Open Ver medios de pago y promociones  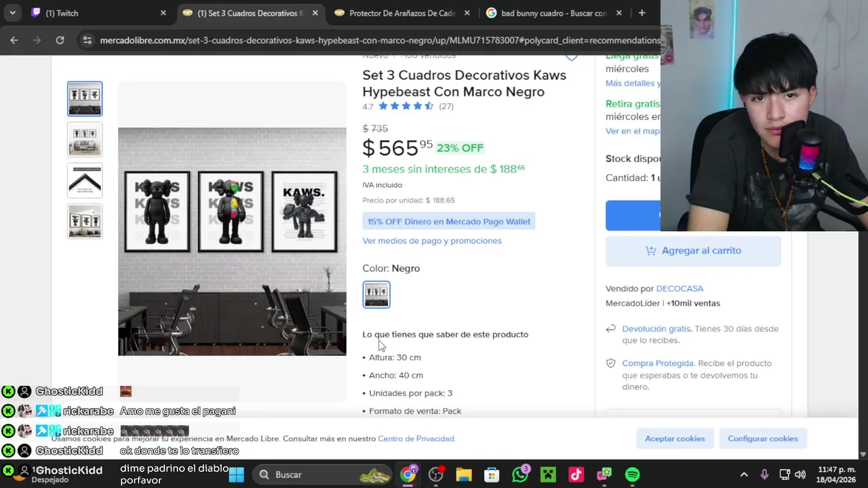click(432, 241)
